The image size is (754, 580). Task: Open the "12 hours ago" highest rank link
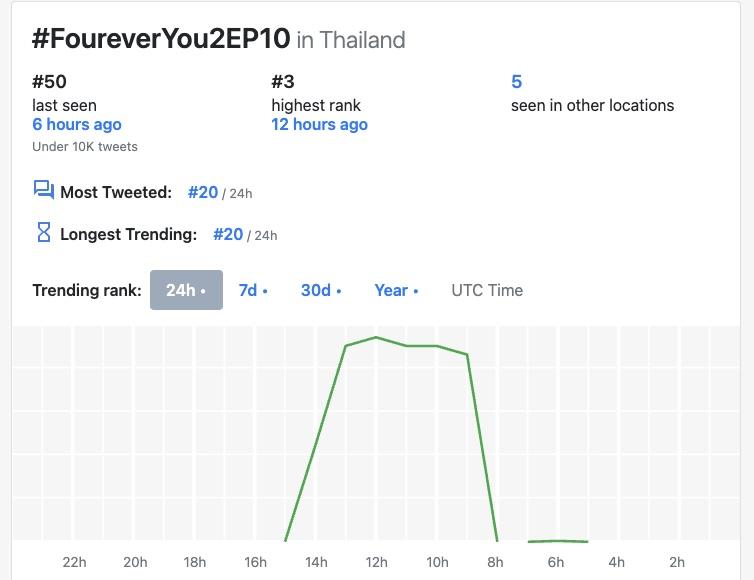(319, 125)
